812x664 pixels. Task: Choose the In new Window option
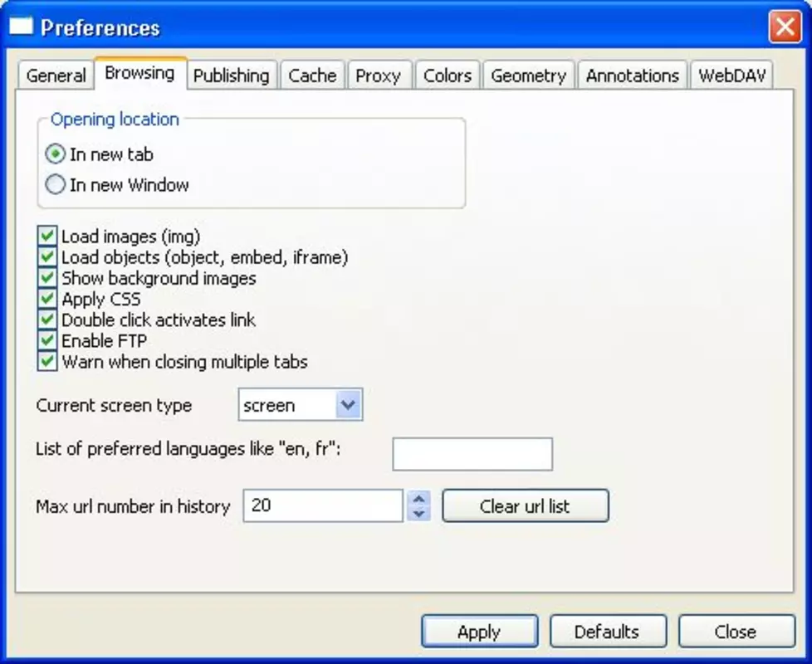56,184
